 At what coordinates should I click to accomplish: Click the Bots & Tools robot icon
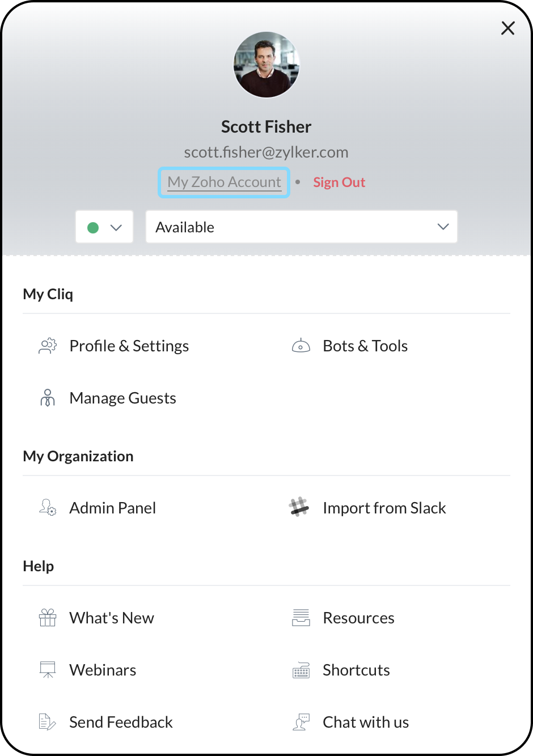pyautogui.click(x=301, y=346)
